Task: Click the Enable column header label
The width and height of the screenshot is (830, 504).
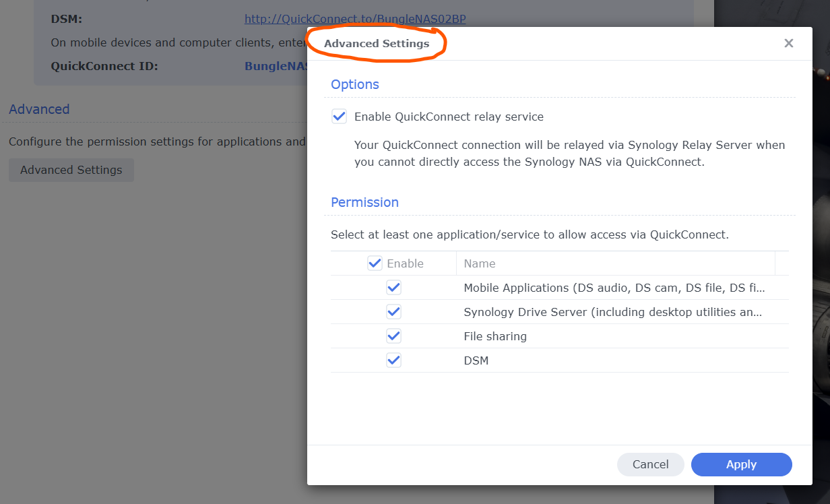Action: pos(405,263)
